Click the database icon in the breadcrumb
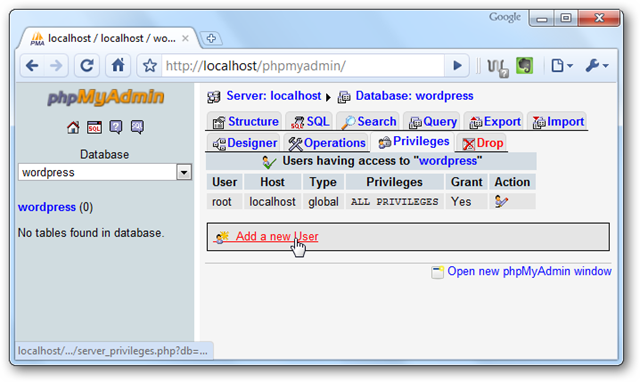The height and width of the screenshot is (382, 640). click(344, 97)
